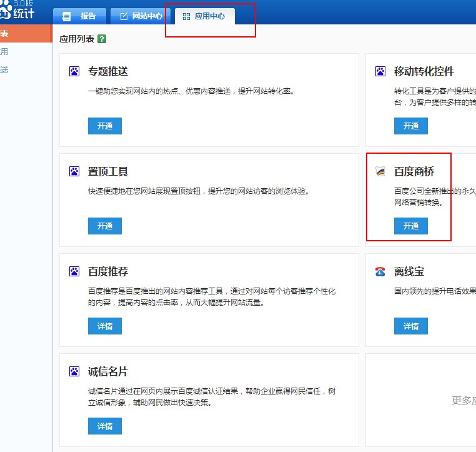
Task: Select the orange highlighted sidebar item
Action: coord(25,34)
